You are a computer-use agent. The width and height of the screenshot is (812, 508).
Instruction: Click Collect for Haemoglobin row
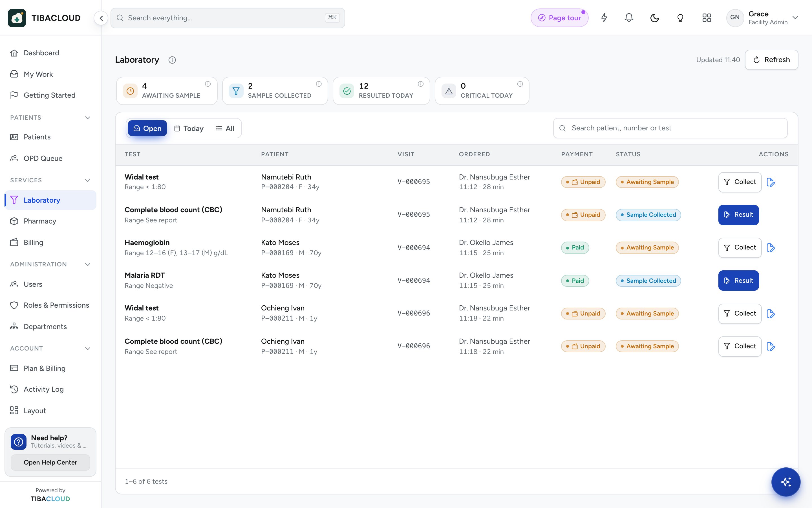pos(740,248)
